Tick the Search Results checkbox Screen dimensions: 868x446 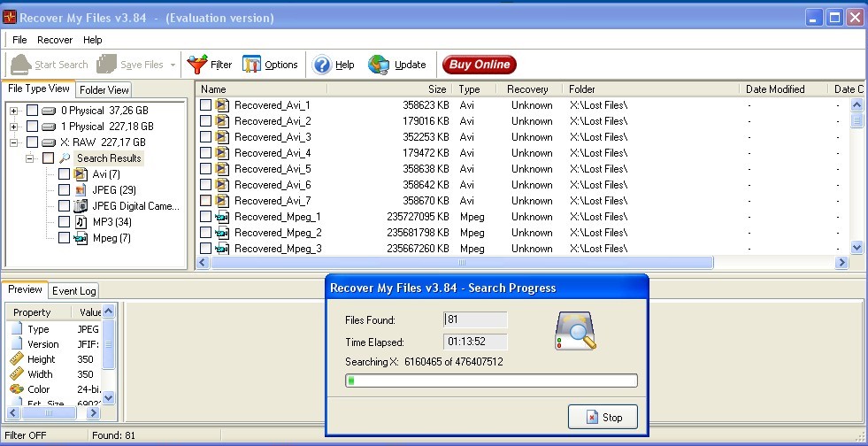click(48, 158)
